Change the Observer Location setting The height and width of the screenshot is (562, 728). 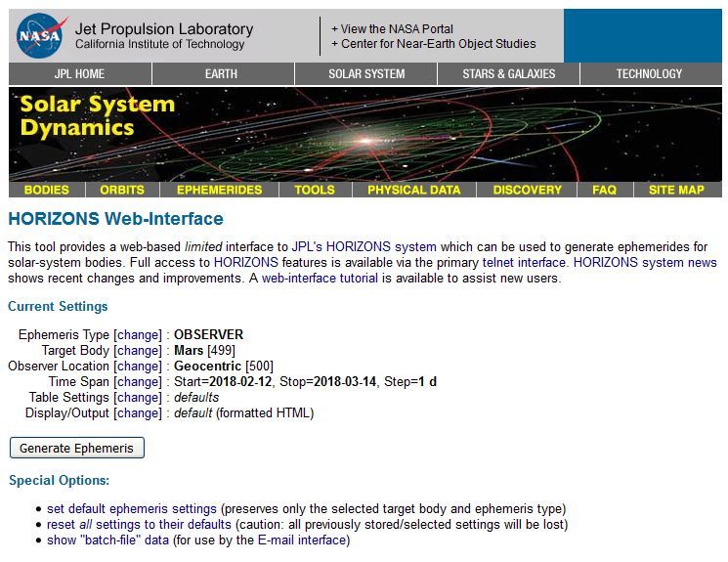tap(138, 367)
